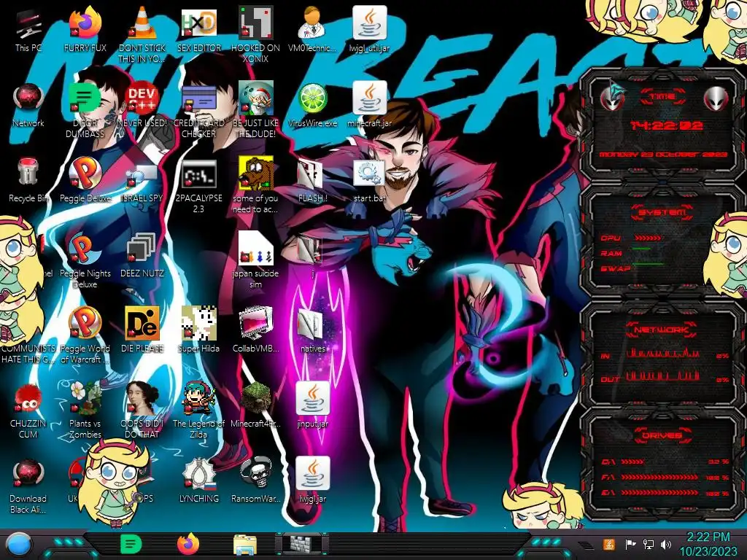Open the FURRY FUX Firefox shortcut
Screen dimensions: 747x560
[x=85, y=29]
